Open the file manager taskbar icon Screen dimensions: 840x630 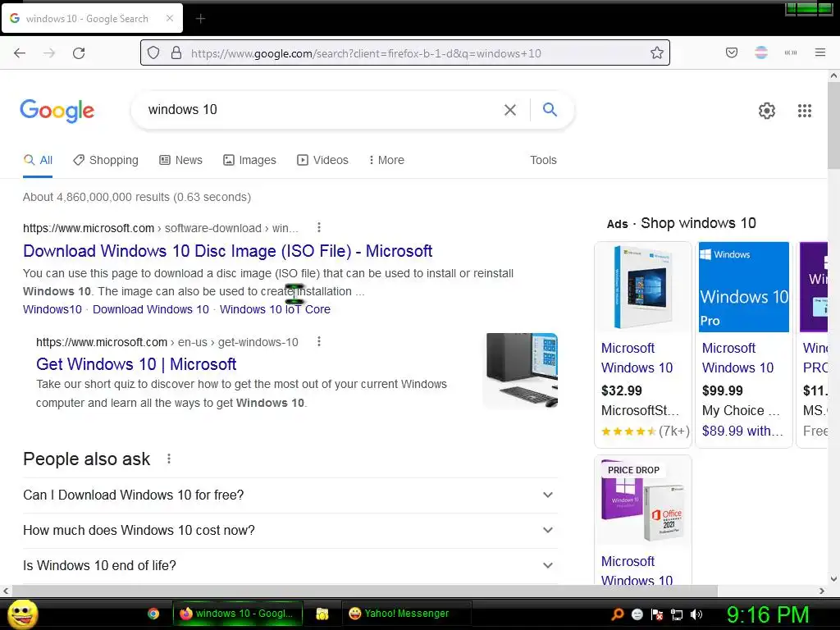tap(322, 614)
